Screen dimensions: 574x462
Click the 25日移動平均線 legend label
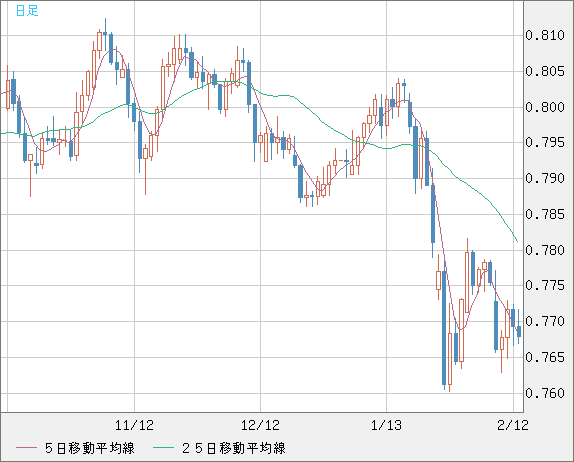(x=234, y=448)
